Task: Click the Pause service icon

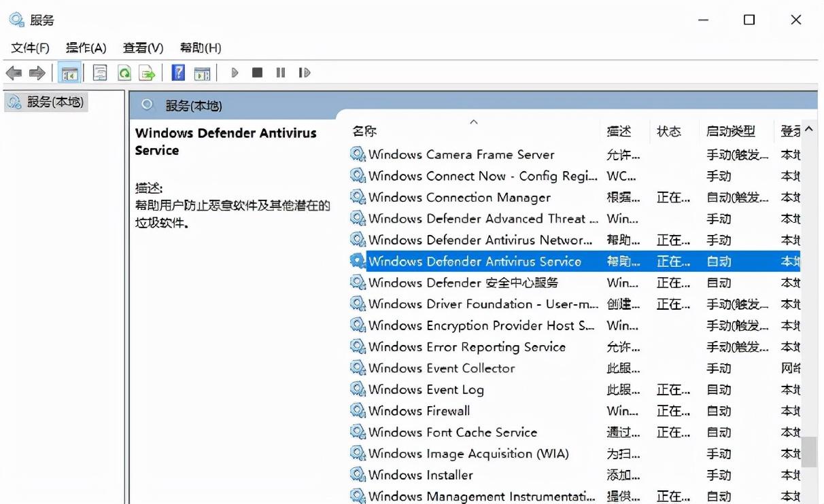Action: click(x=280, y=73)
